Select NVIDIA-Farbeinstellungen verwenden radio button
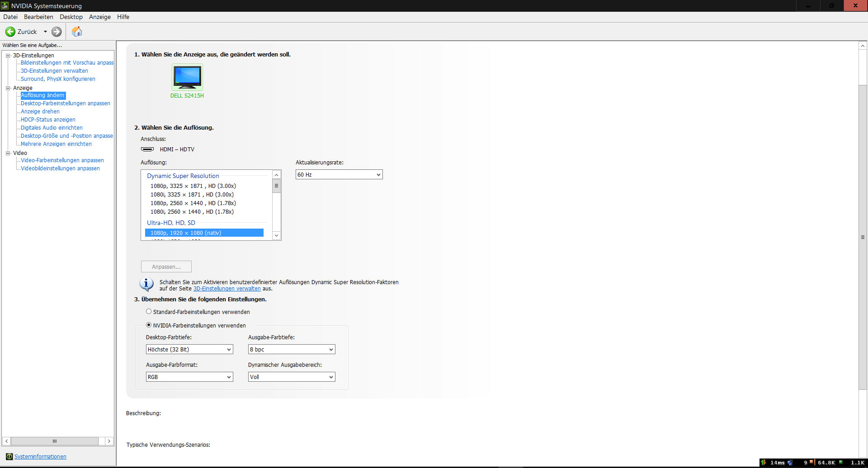The width and height of the screenshot is (868, 468). coord(149,325)
